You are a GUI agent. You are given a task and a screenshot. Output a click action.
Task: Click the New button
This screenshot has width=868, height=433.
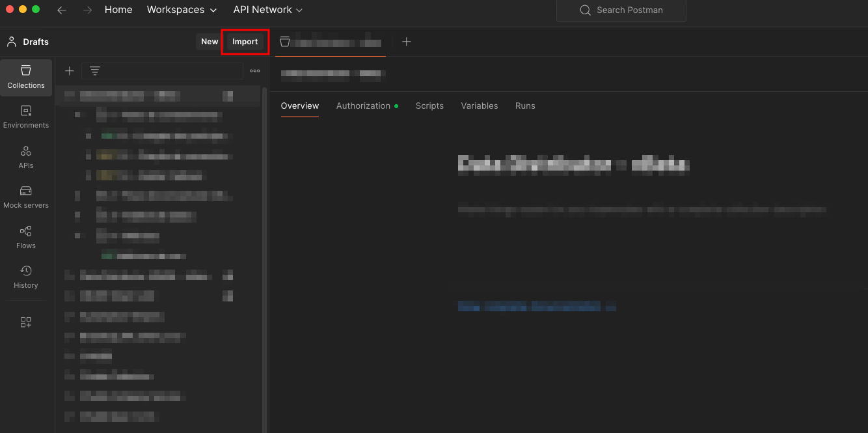pyautogui.click(x=210, y=42)
